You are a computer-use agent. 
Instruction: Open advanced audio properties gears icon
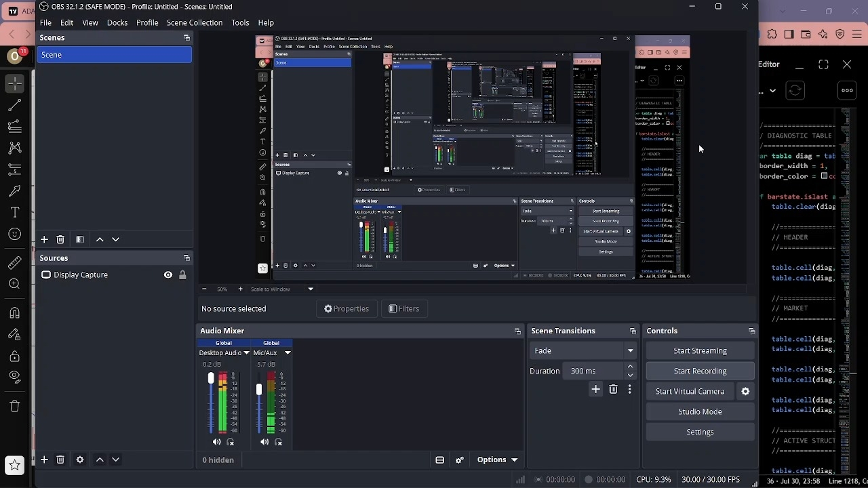[460, 460]
